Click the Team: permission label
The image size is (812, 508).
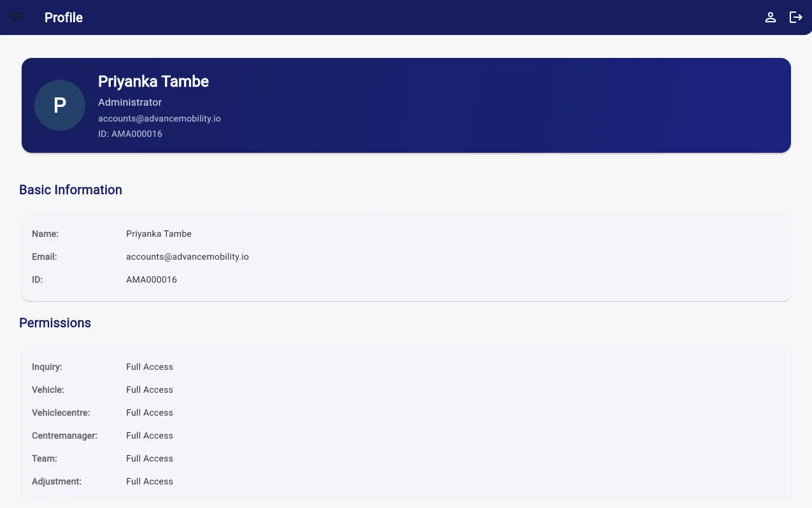(45, 458)
